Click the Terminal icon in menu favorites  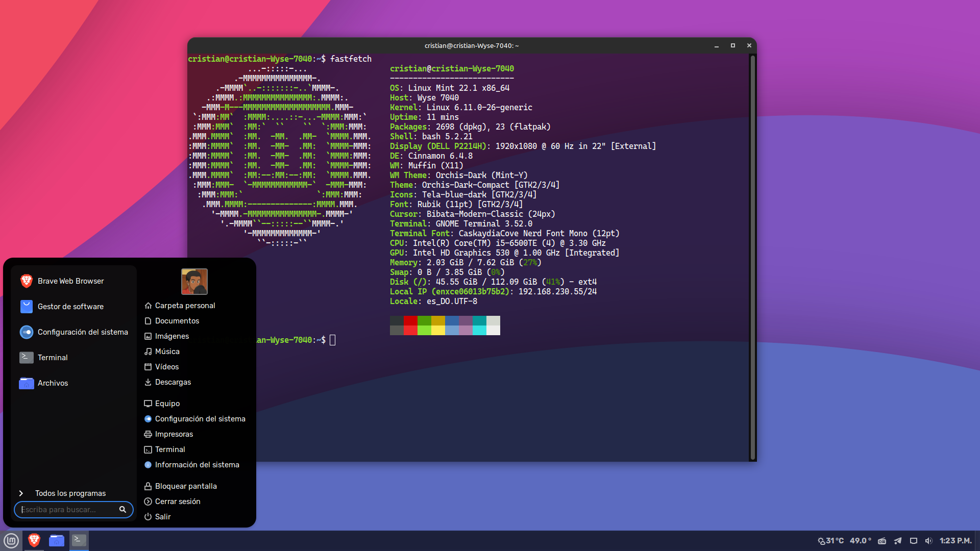[x=27, y=358]
